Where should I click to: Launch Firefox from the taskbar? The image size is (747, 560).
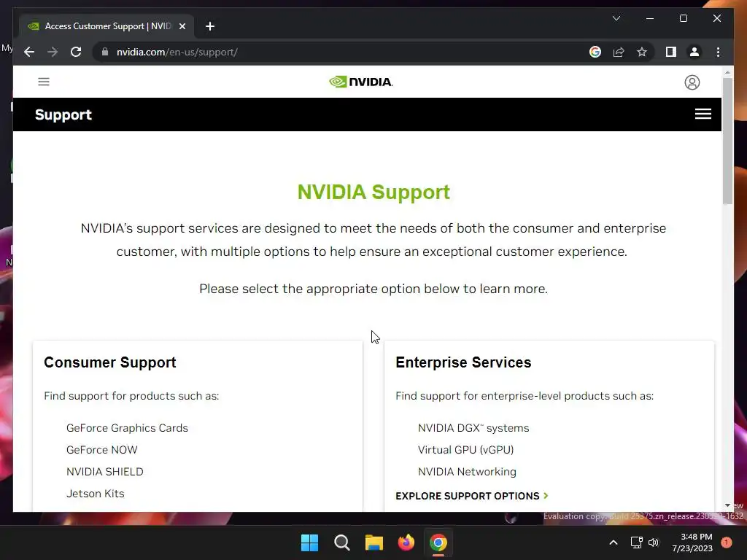click(x=406, y=542)
